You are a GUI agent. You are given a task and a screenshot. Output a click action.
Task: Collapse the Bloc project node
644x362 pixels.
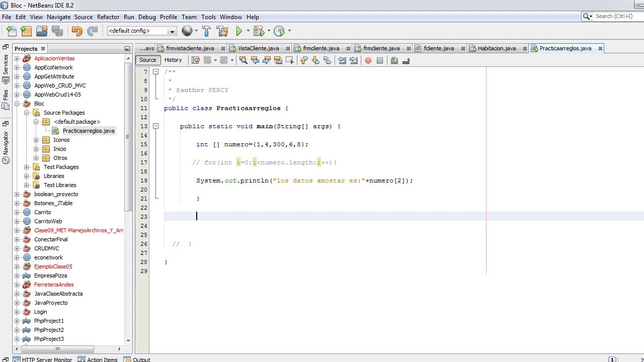(17, 104)
